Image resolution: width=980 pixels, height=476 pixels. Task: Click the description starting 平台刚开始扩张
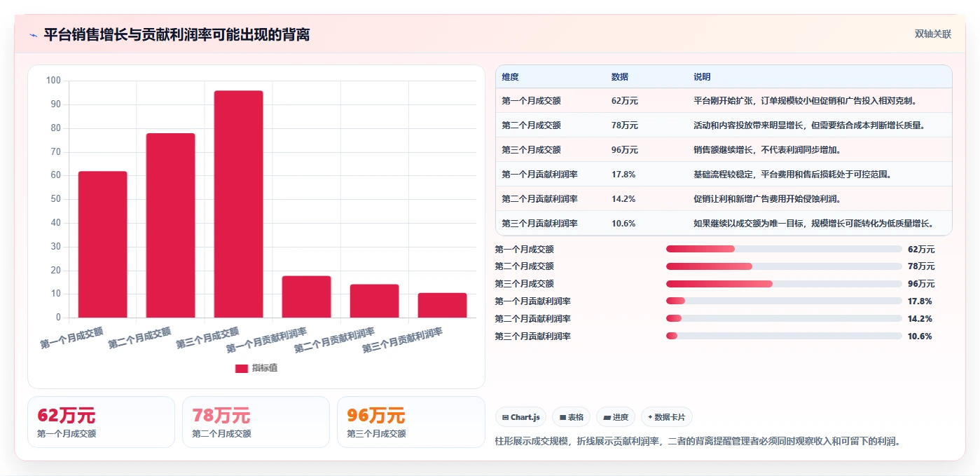[806, 101]
